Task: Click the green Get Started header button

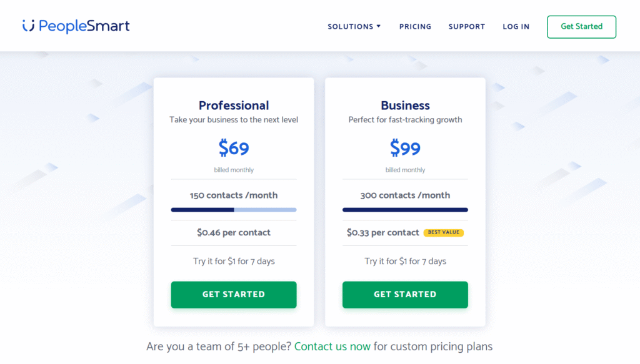Action: tap(581, 27)
